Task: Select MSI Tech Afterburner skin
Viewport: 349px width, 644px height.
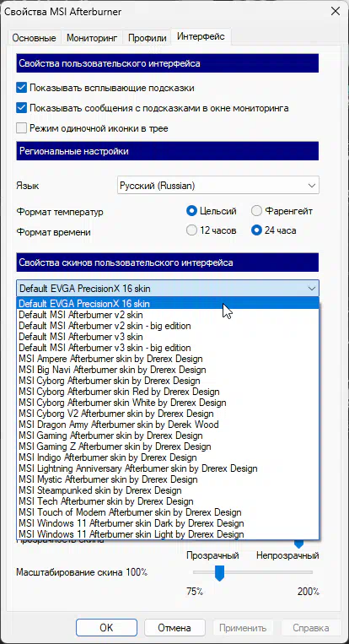Action: 168,501
